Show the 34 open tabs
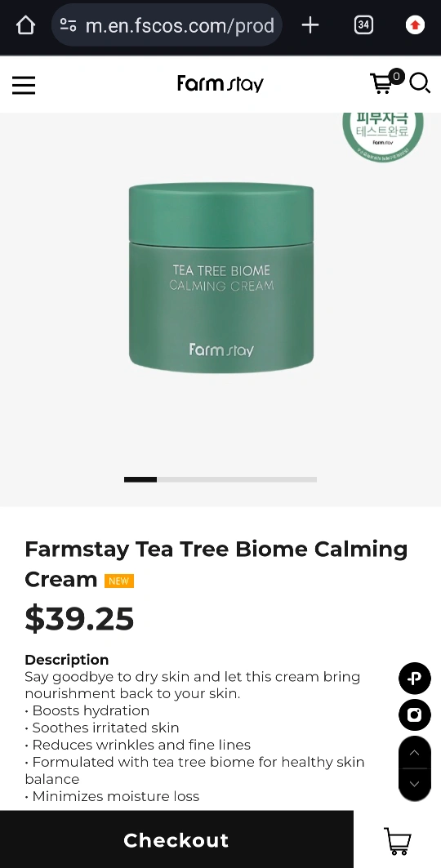Viewport: 441px width, 868px height. tap(363, 25)
